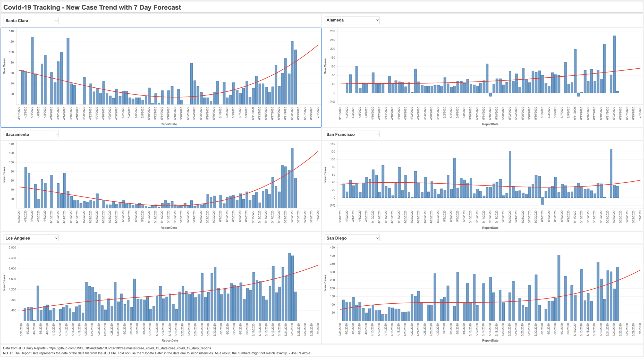Open the Alameda county dropdown
Screen dimensions: 644x357
click(352, 20)
